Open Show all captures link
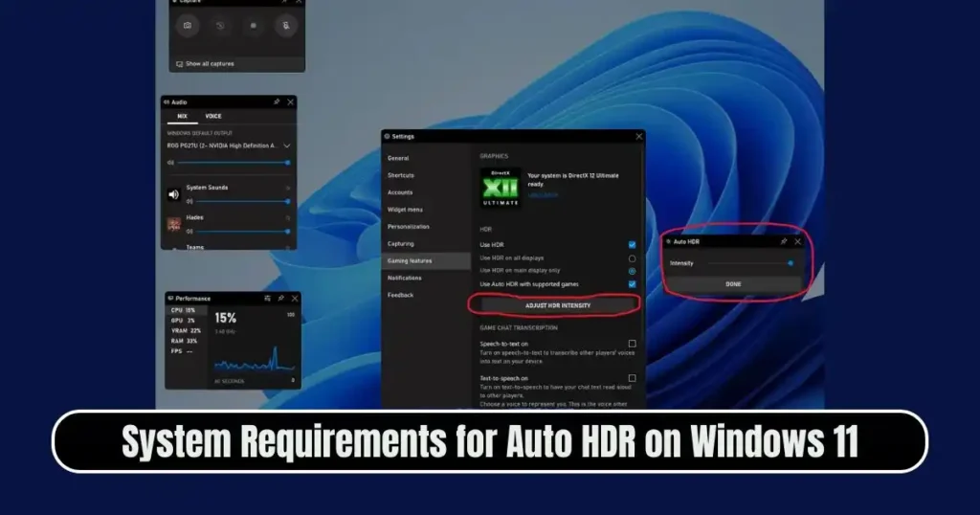 point(205,64)
